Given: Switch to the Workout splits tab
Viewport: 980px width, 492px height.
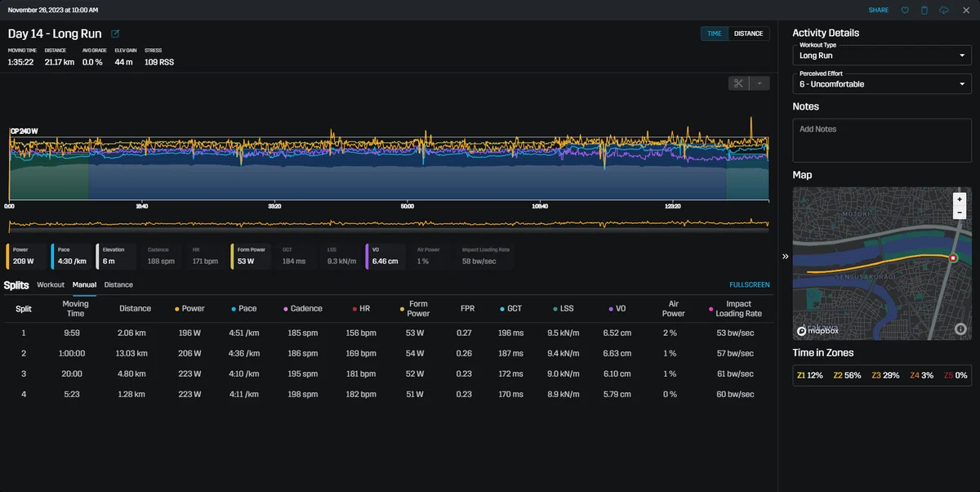Looking at the screenshot, I should [51, 284].
